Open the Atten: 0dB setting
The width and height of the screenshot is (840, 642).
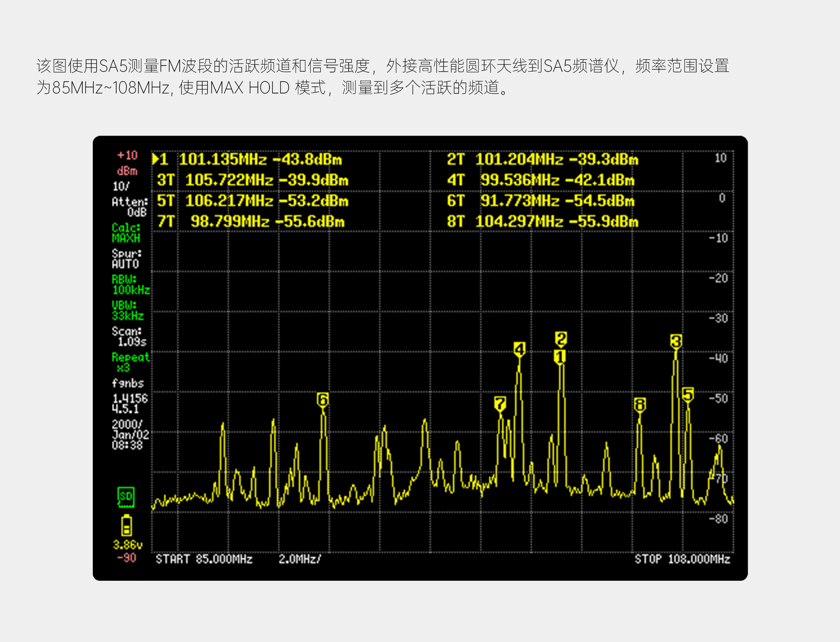(x=129, y=206)
